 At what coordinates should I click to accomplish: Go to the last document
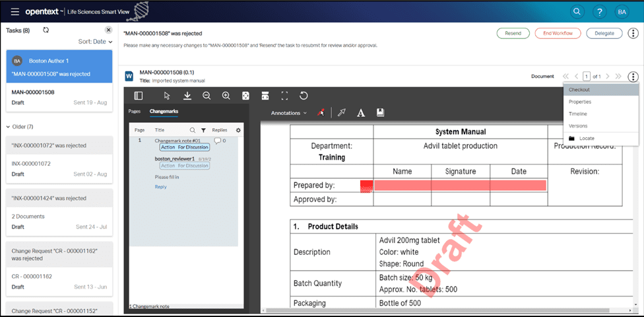(x=618, y=77)
